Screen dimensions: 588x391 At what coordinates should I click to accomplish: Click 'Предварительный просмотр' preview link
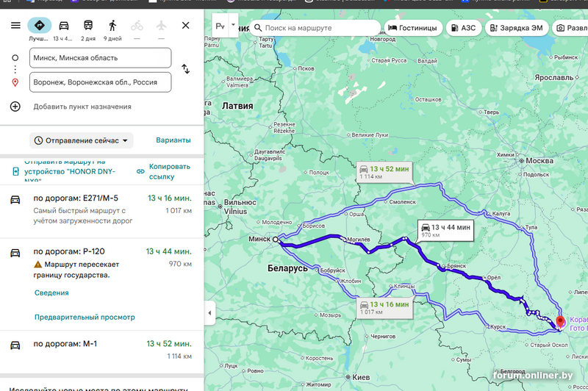pos(85,318)
